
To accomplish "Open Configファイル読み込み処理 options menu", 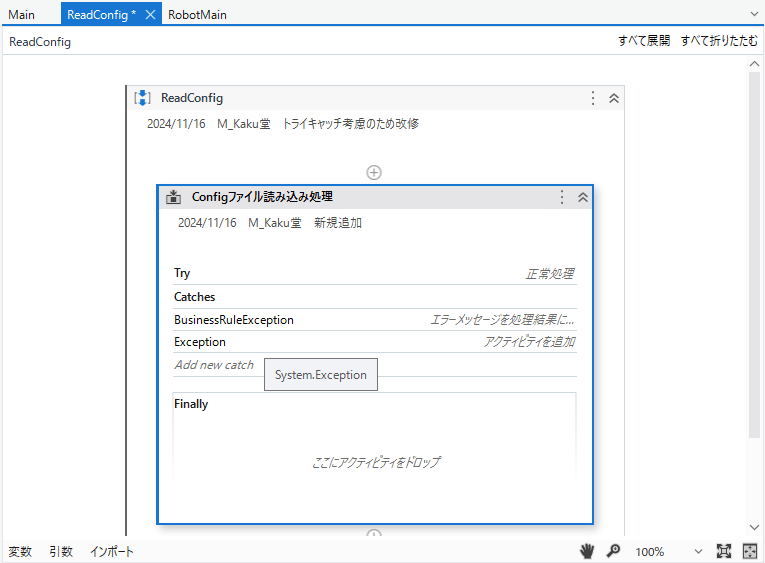I will pyautogui.click(x=562, y=197).
